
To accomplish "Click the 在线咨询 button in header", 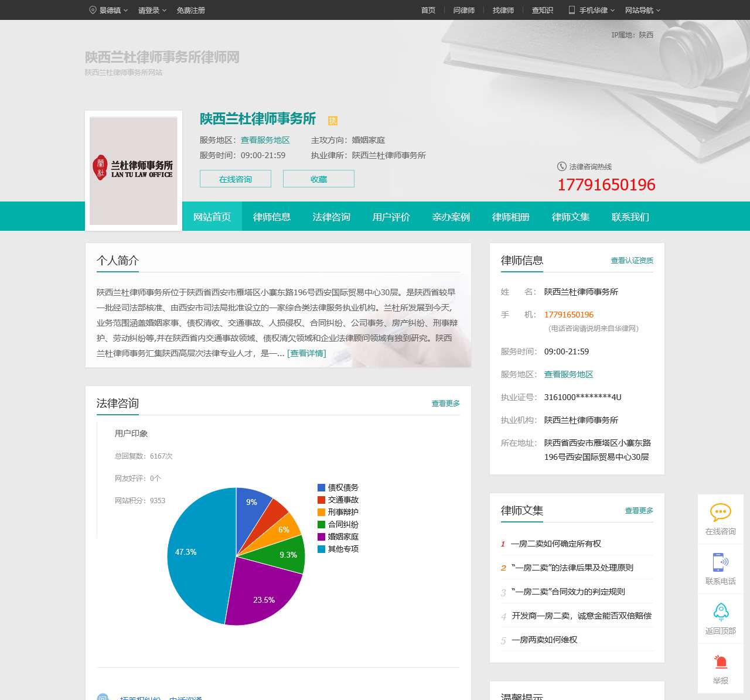I will (x=236, y=179).
